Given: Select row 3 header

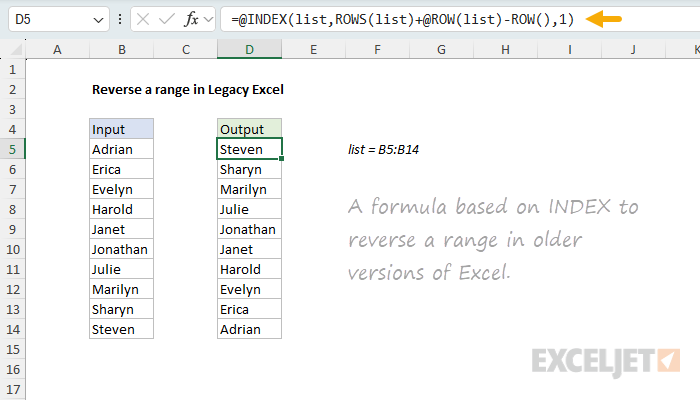Looking at the screenshot, I should (x=12, y=109).
